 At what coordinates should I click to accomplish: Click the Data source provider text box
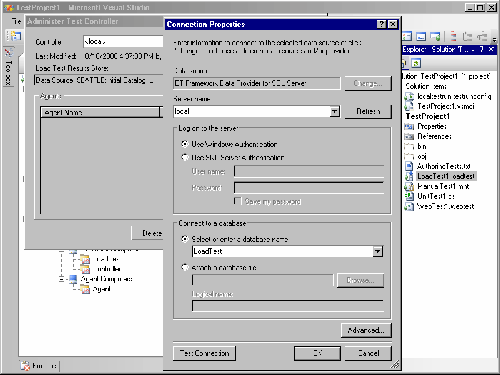[257, 83]
